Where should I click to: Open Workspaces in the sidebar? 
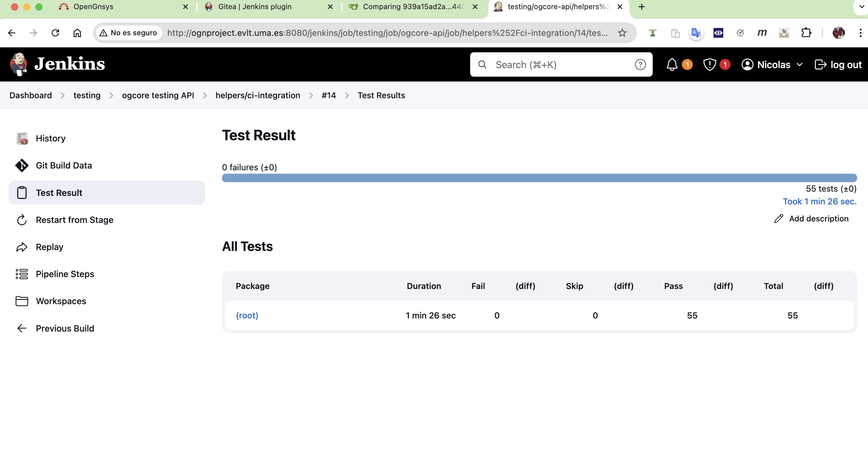106,301
